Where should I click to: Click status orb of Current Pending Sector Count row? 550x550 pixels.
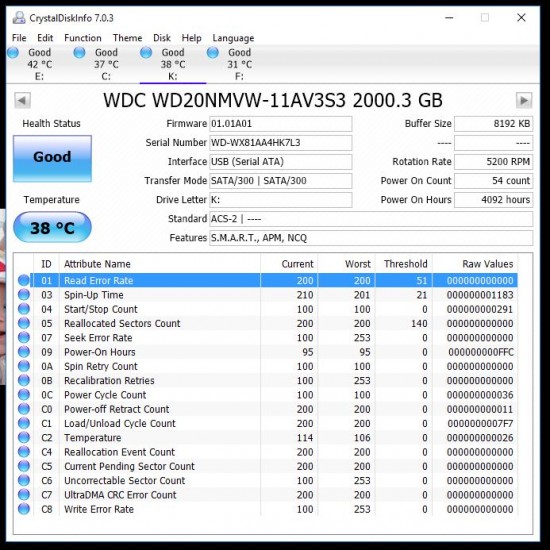pyautogui.click(x=24, y=466)
